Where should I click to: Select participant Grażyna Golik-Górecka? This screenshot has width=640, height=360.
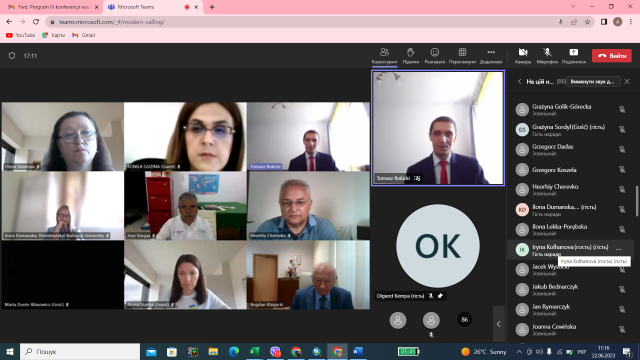(571, 109)
